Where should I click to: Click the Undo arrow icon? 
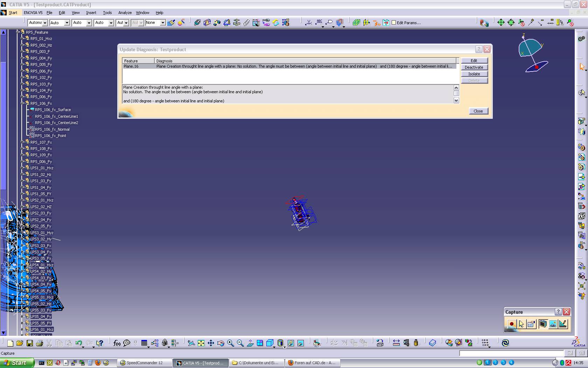tap(79, 343)
